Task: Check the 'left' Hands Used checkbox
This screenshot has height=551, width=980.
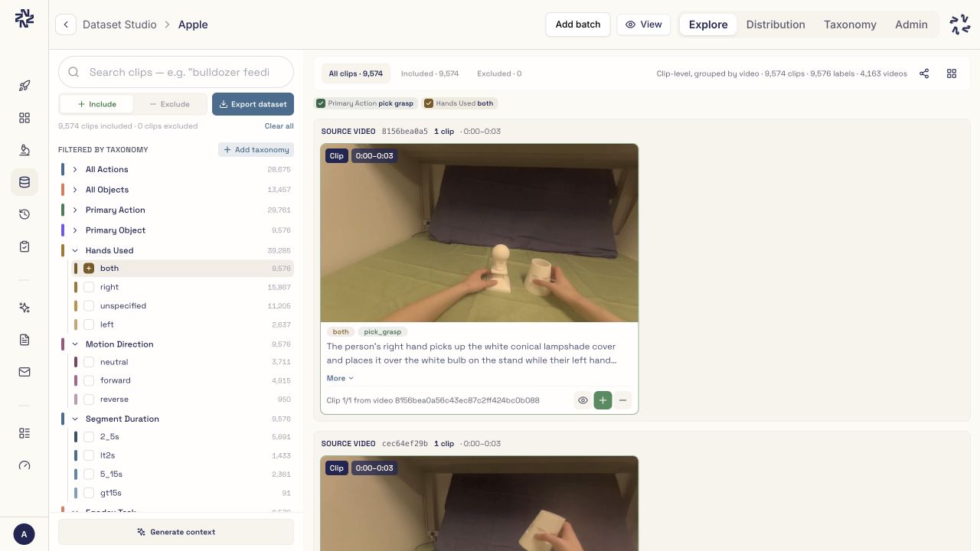Action: click(x=89, y=324)
